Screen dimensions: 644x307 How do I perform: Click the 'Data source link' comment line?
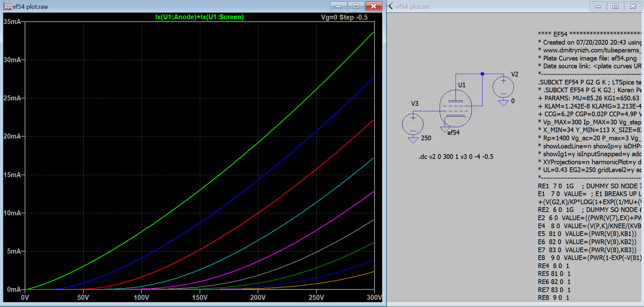coord(590,66)
